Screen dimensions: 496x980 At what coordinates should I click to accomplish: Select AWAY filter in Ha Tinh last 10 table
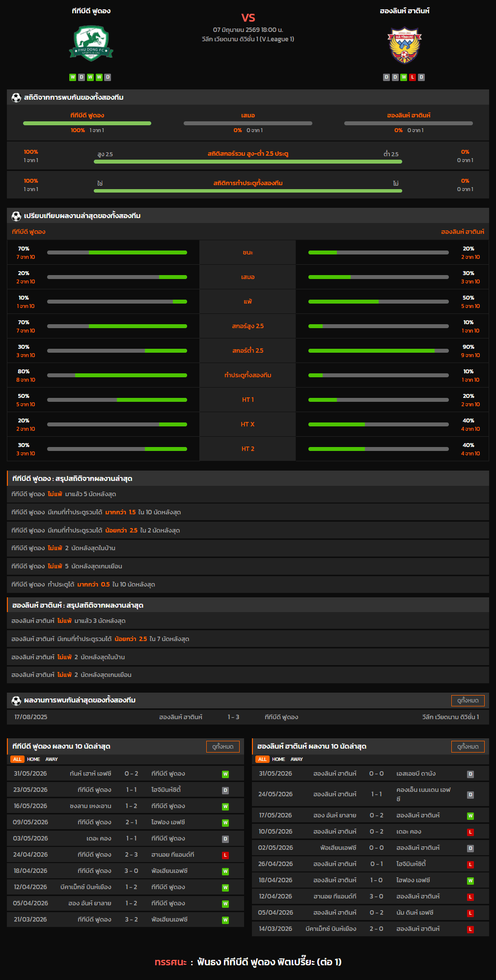pyautogui.click(x=297, y=759)
